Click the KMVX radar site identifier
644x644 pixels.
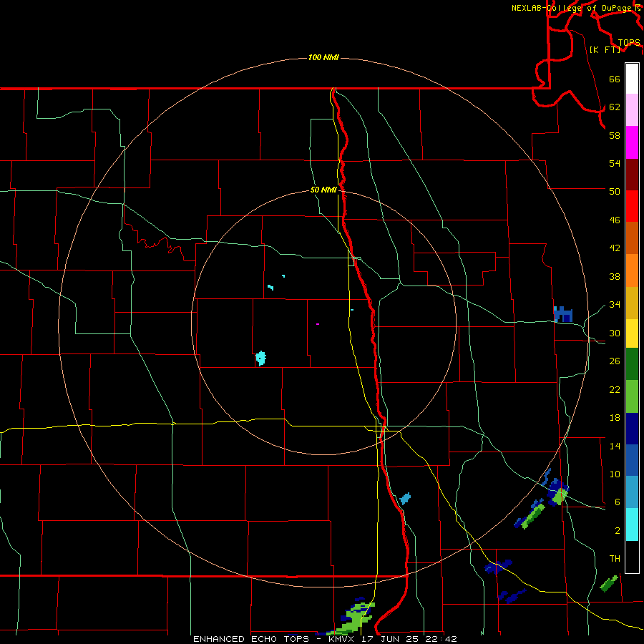(341, 639)
